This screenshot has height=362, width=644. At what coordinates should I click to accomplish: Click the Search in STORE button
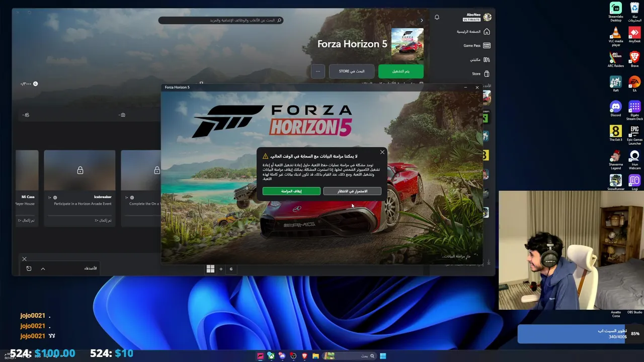[x=351, y=71]
